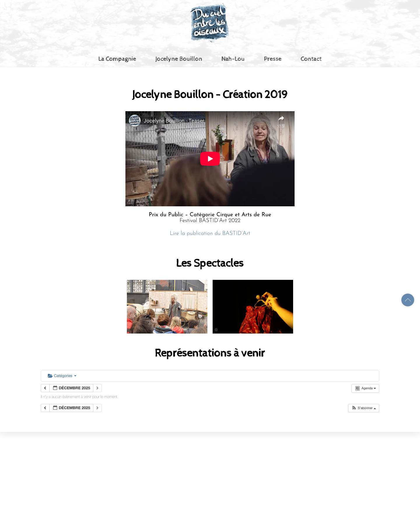Select the Prix du Public award text
Viewport: 420px width, 527px height.
tap(210, 214)
